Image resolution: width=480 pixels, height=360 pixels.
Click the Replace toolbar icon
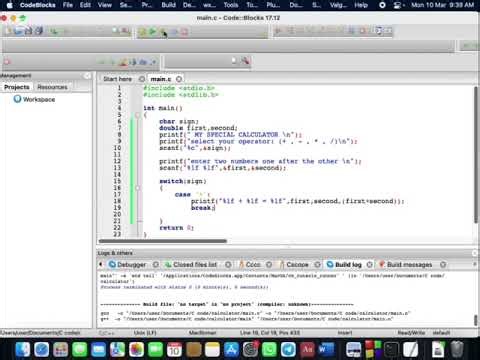pos(125,31)
